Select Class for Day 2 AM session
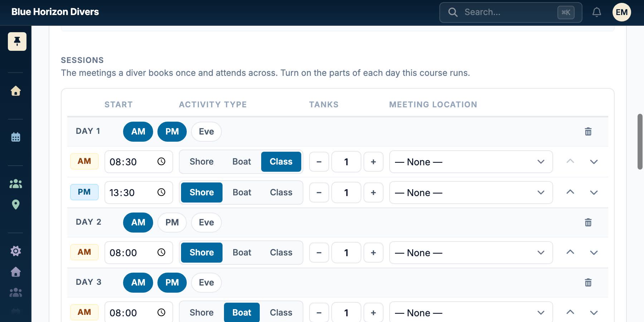 pos(281,253)
